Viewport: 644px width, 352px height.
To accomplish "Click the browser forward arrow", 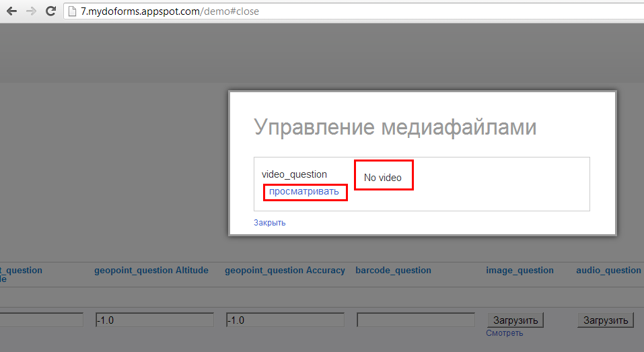I will point(31,11).
